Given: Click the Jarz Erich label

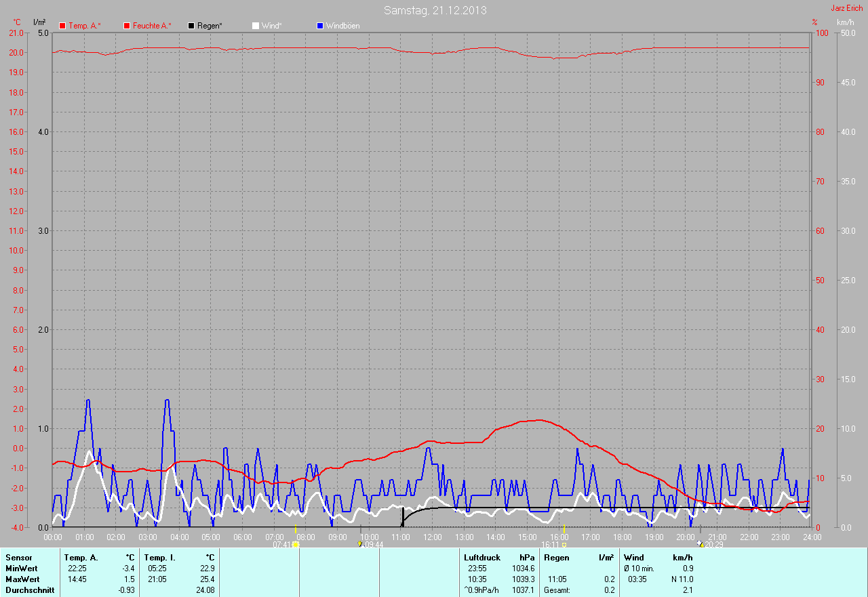Looking at the screenshot, I should 847,8.
